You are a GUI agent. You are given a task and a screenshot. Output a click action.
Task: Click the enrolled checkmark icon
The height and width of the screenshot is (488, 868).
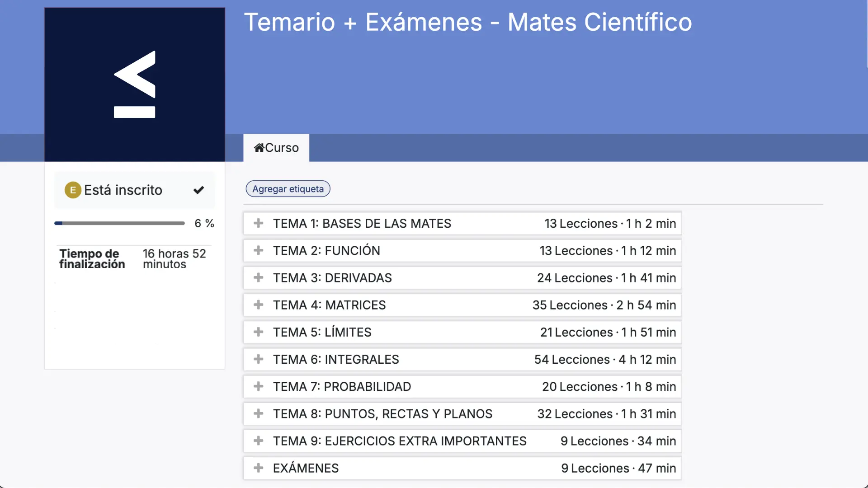click(198, 190)
